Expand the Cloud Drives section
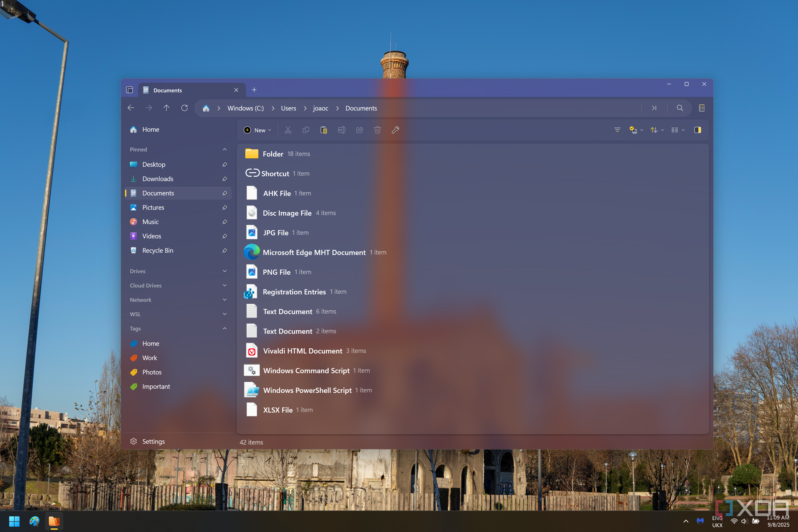Screen dimensions: 798x532 tap(225, 285)
